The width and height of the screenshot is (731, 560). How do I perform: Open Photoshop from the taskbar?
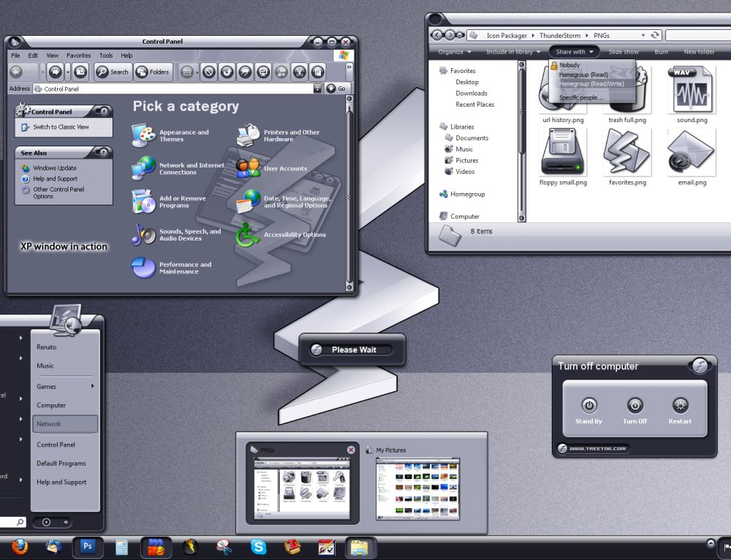tap(88, 547)
